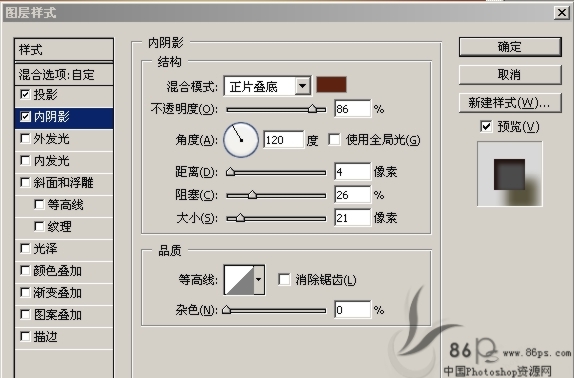Click the style preview thumbnail

click(x=510, y=174)
